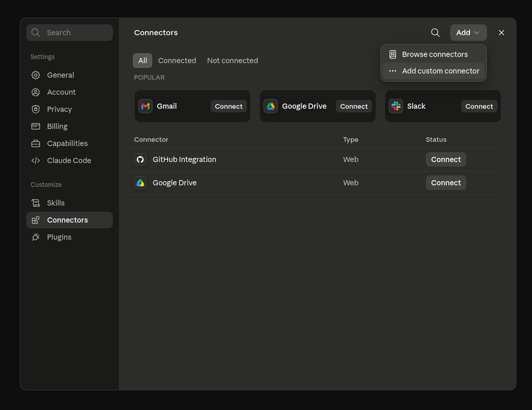
Task: Click the Status column header
Action: (x=436, y=139)
